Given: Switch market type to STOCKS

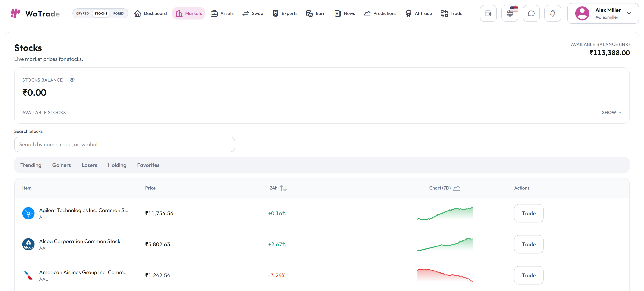Looking at the screenshot, I should point(101,13).
